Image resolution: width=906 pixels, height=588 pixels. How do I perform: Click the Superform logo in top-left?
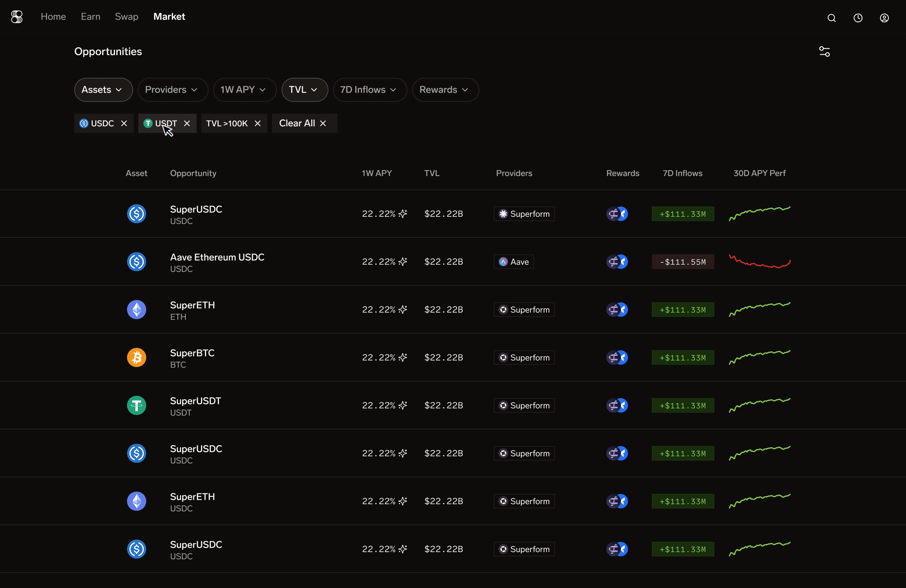coord(17,17)
